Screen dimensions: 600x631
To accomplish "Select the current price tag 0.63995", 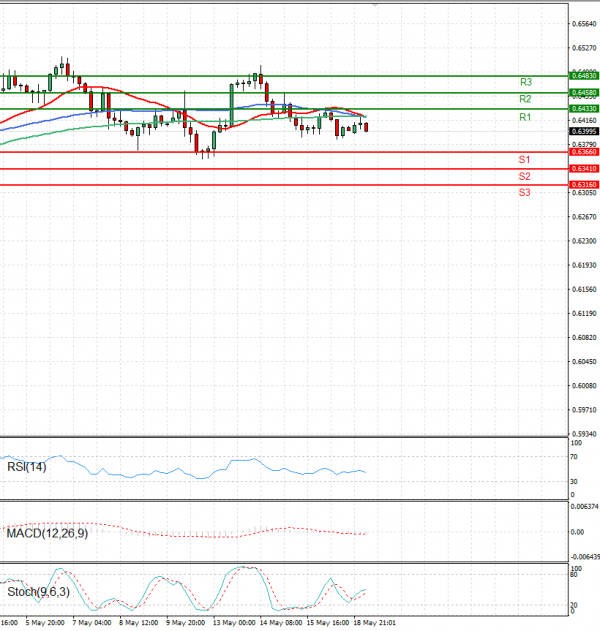I will click(x=584, y=132).
